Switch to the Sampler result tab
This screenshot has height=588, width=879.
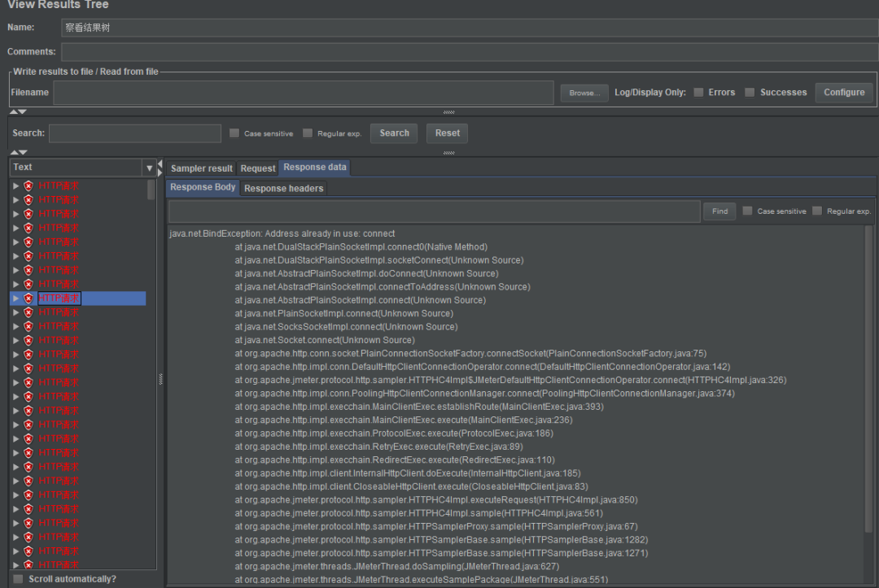click(201, 168)
